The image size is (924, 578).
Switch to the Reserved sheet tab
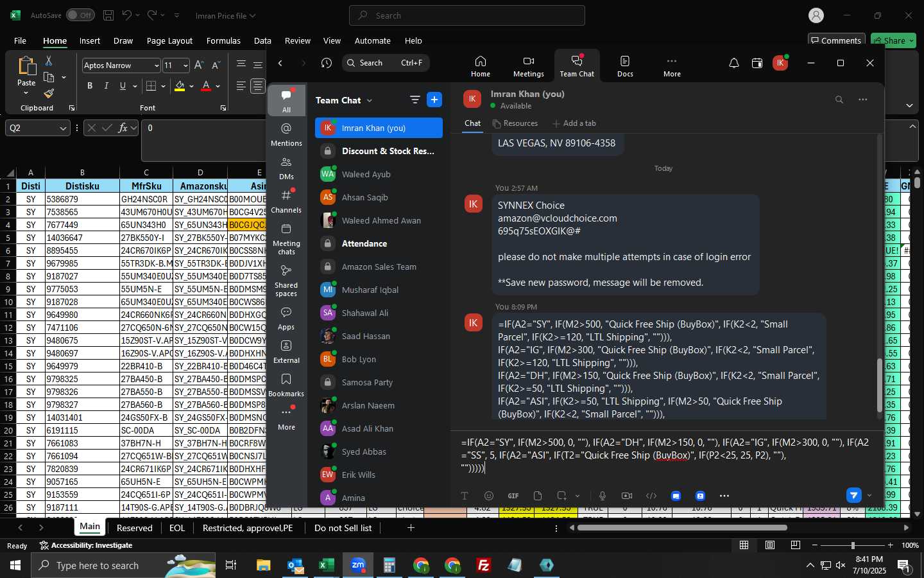(x=135, y=528)
